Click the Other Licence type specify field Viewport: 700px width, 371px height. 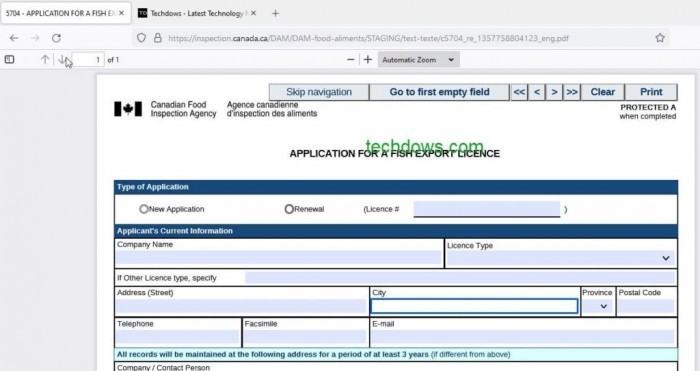coord(459,278)
